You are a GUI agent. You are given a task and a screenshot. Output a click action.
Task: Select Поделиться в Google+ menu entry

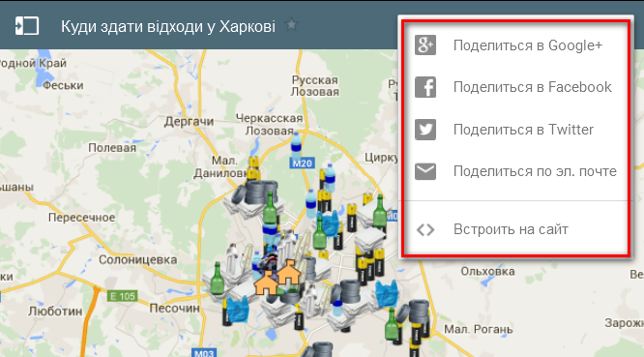(x=515, y=45)
